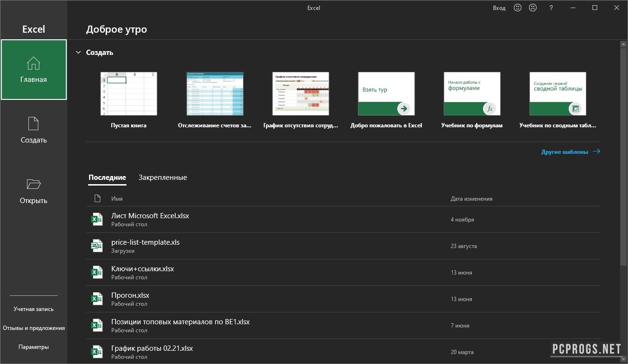Image resolution: width=628 pixels, height=364 pixels.
Task: Switch to the Закрепленные tab
Action: pos(163,178)
